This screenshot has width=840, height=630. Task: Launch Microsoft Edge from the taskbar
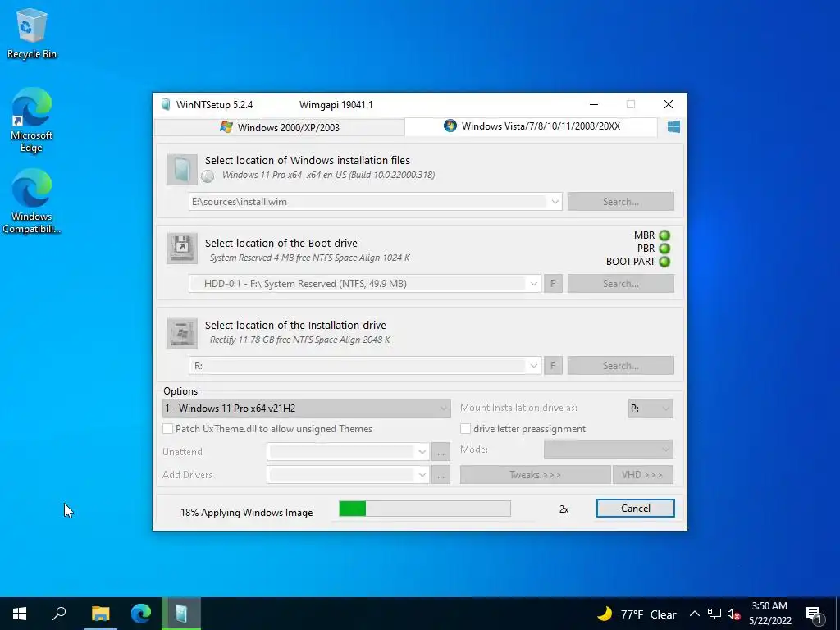[x=141, y=614]
